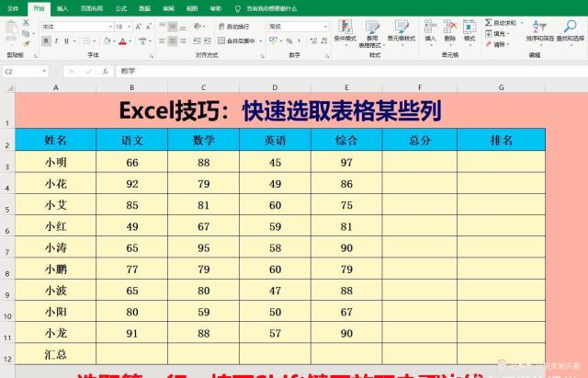This screenshot has height=378, width=588.
Task: Open the number format 常规 dropdown
Action: point(325,27)
